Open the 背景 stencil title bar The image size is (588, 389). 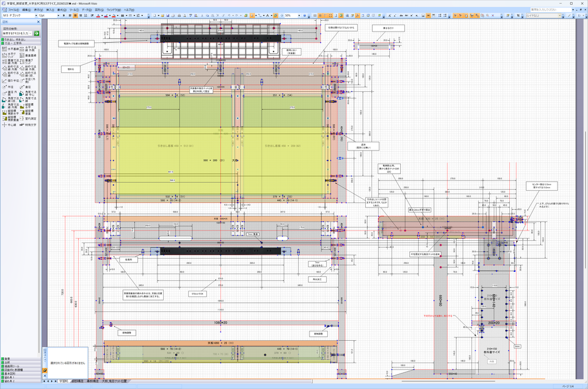pyautogui.click(x=21, y=359)
